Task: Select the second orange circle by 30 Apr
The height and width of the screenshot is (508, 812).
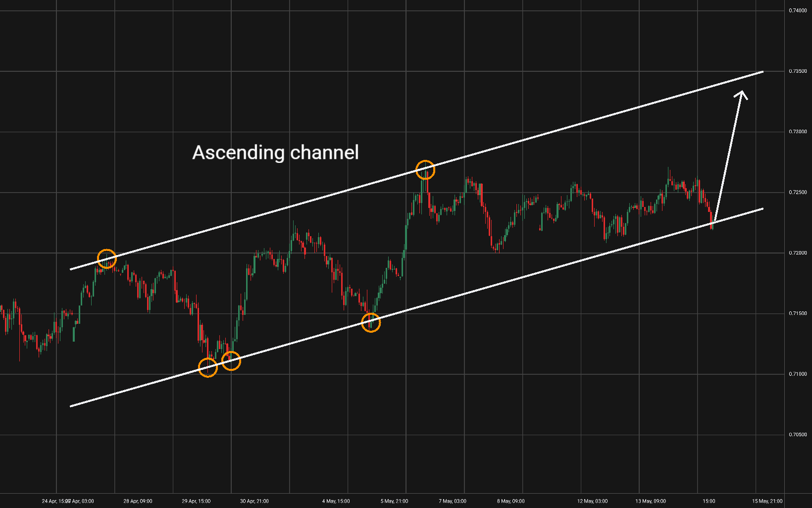Action: [x=231, y=360]
